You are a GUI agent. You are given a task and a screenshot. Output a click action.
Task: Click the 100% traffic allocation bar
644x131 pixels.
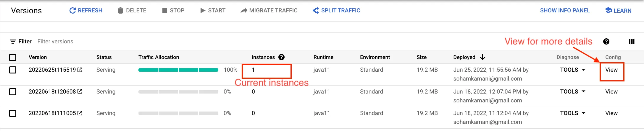tap(178, 70)
